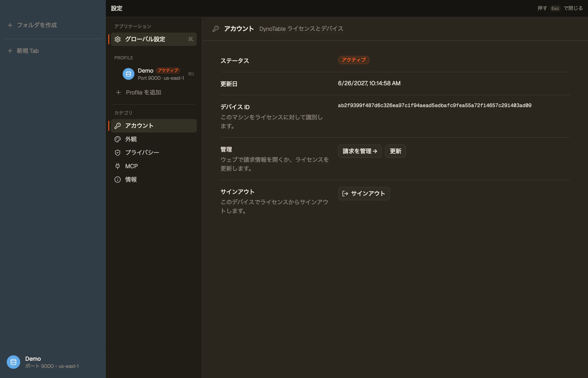Open the 情報 settings category
This screenshot has width=588, height=378.
click(x=154, y=180)
